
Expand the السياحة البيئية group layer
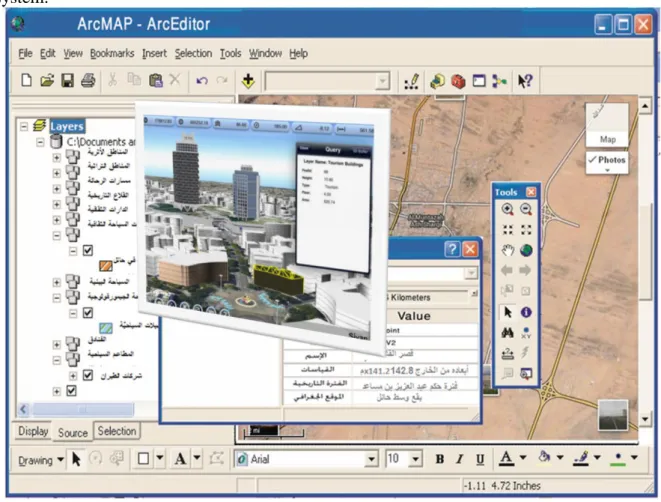(56, 282)
